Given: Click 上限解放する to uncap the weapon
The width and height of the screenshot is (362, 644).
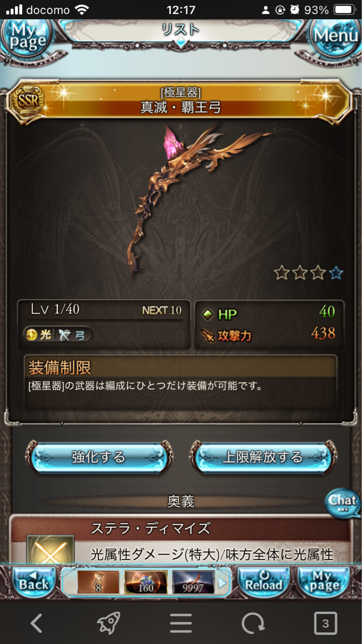Looking at the screenshot, I should (x=263, y=457).
